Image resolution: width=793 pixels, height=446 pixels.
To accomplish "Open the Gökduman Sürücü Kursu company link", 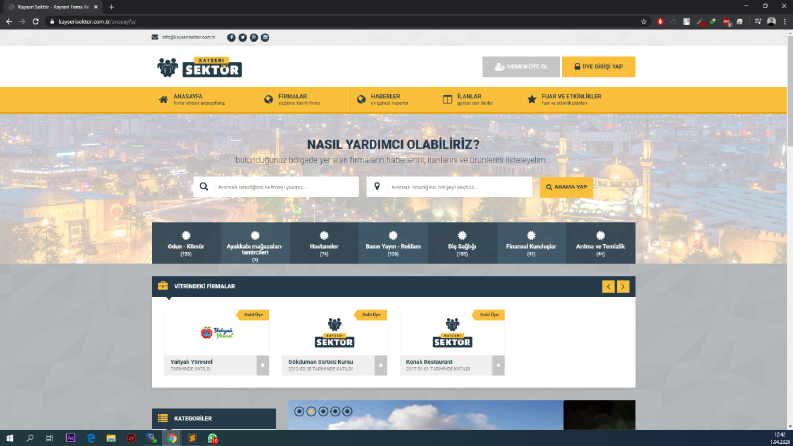I will (321, 362).
